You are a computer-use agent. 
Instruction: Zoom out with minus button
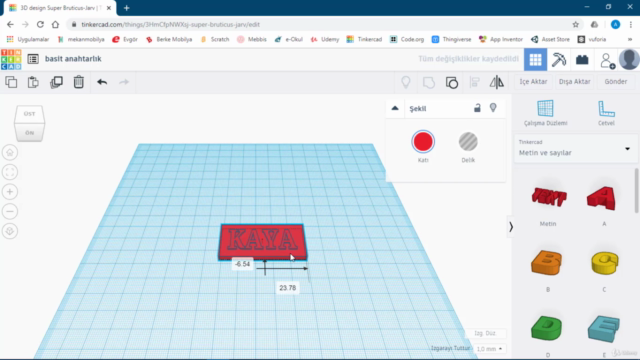(x=10, y=211)
